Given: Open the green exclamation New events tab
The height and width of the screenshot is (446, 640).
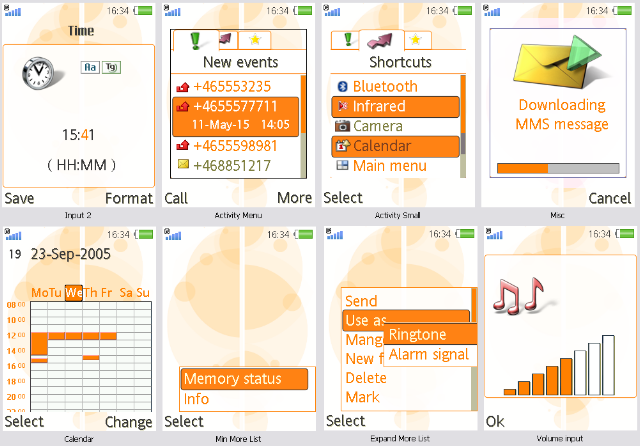Looking at the screenshot, I should coord(196,40).
